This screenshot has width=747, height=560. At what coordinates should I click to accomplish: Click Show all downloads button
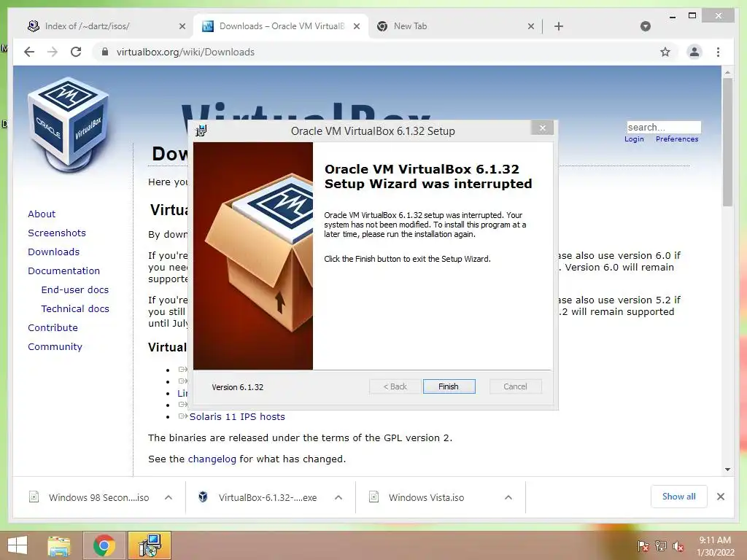pos(679,497)
